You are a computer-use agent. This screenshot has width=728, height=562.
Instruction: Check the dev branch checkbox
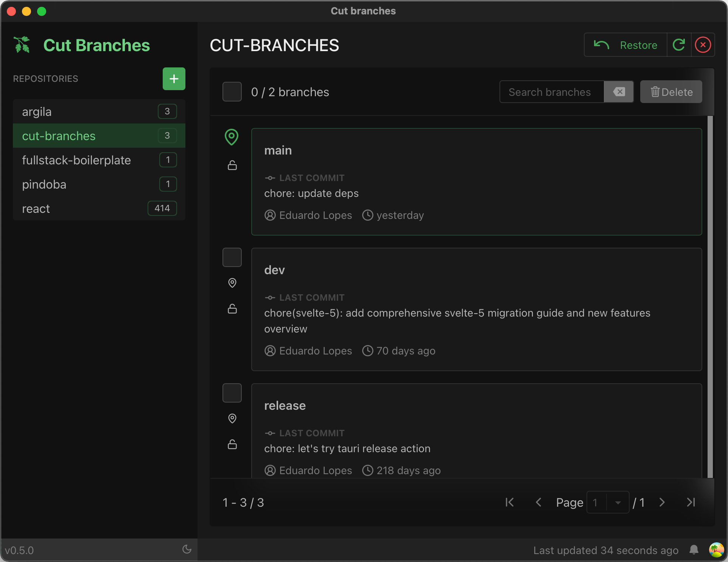[x=232, y=257]
